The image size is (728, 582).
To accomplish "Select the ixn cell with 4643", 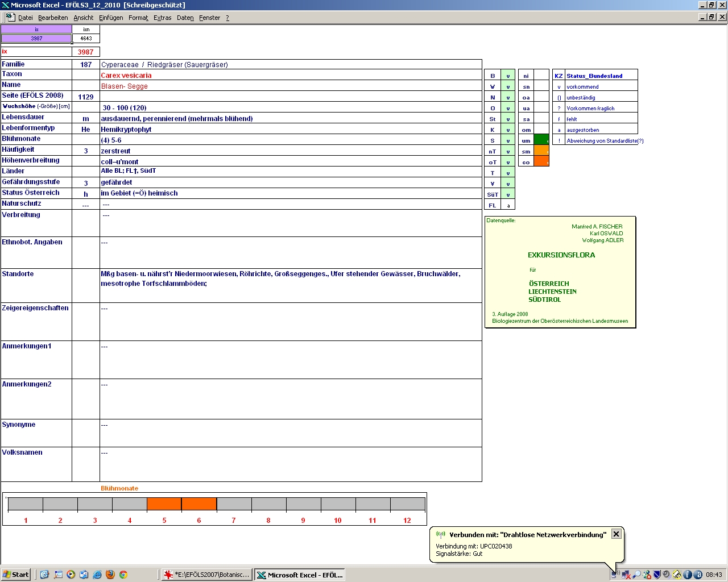I will pyautogui.click(x=86, y=39).
